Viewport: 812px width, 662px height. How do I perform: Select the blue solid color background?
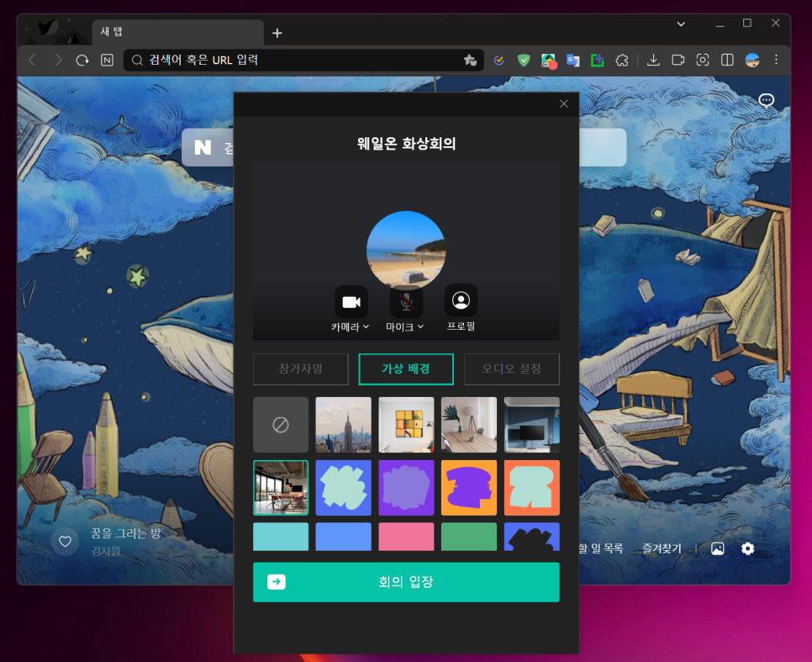tap(343, 537)
